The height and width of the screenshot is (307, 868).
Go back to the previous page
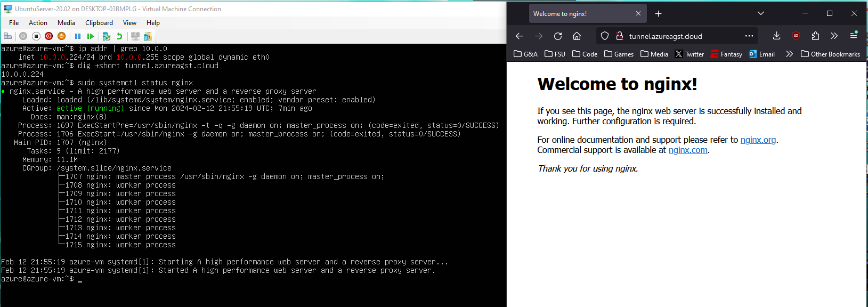520,36
